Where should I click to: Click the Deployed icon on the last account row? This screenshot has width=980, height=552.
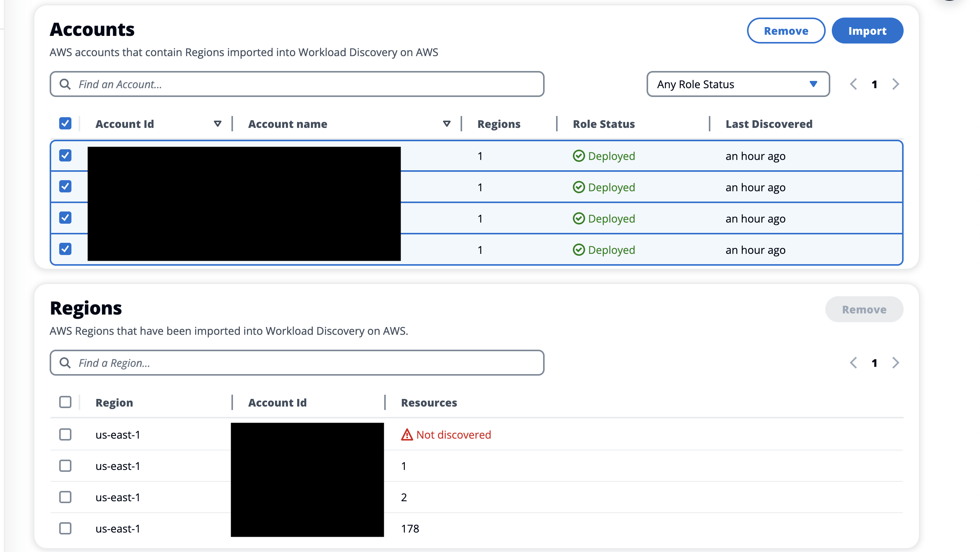579,250
